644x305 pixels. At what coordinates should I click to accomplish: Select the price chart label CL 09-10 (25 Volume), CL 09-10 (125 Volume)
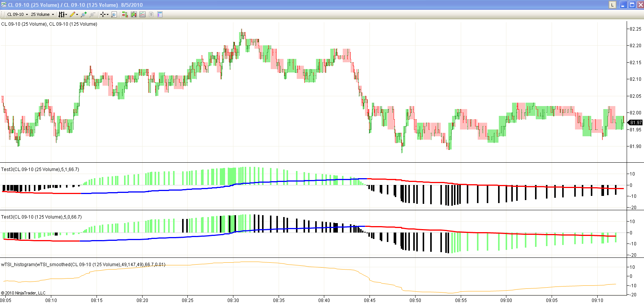49,24
